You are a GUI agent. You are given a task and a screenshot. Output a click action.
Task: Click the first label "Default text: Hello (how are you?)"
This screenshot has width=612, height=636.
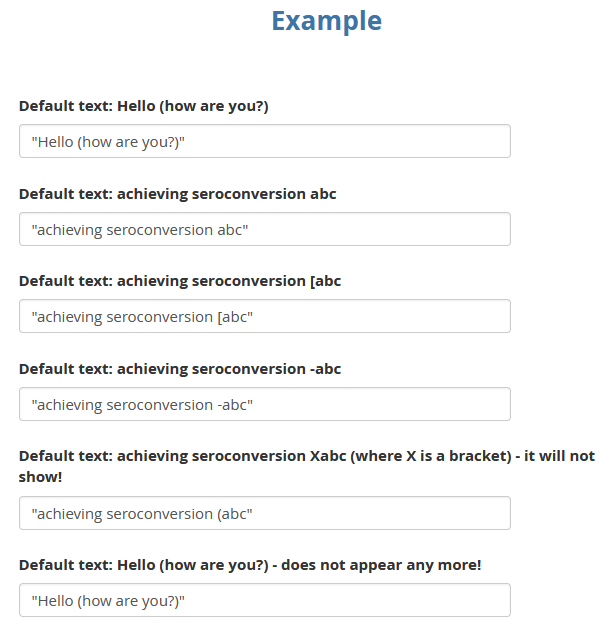[143, 106]
